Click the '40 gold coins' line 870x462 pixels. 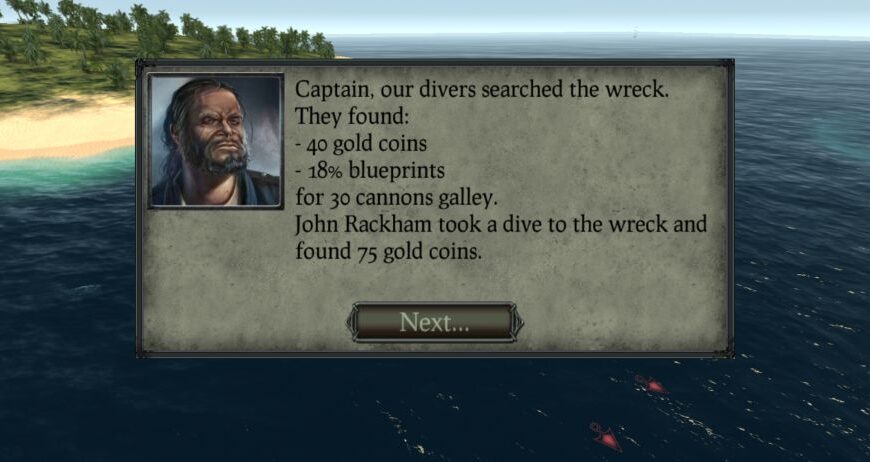[361, 144]
